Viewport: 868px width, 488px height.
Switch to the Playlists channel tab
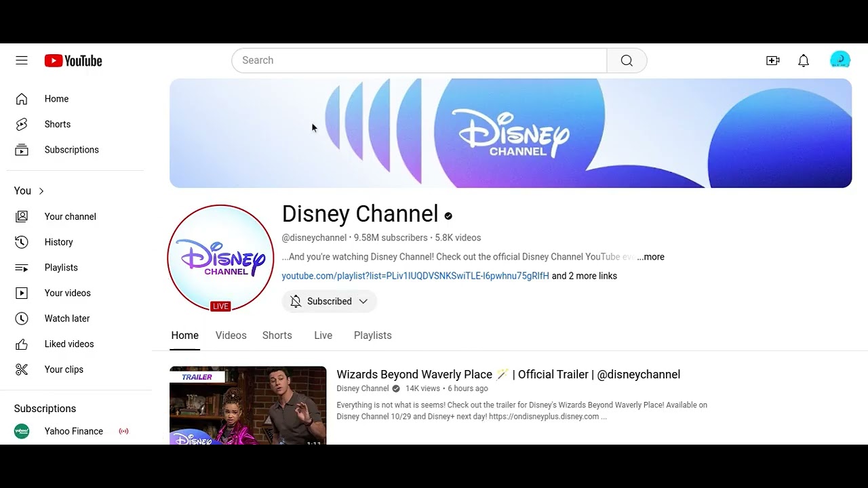point(372,335)
